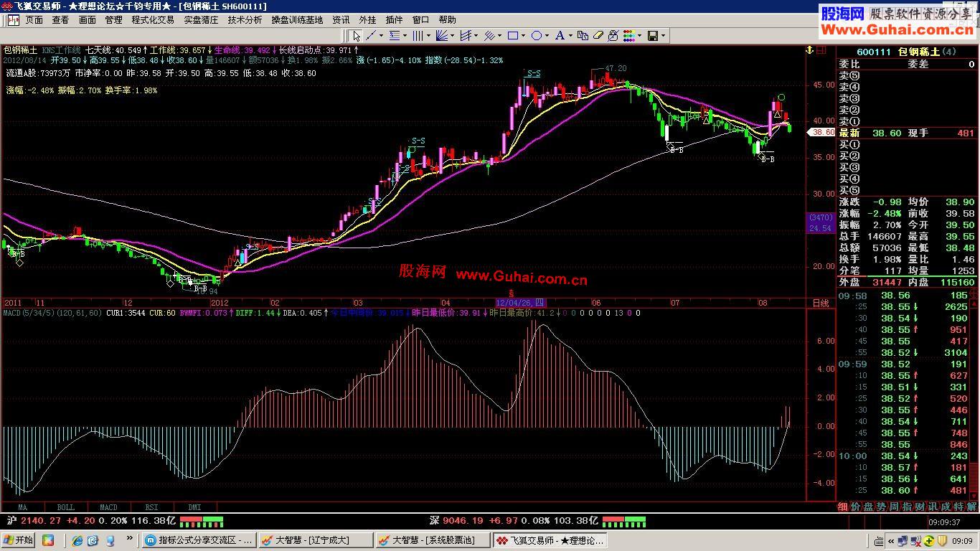Open the 查看 menu

pyautogui.click(x=61, y=20)
